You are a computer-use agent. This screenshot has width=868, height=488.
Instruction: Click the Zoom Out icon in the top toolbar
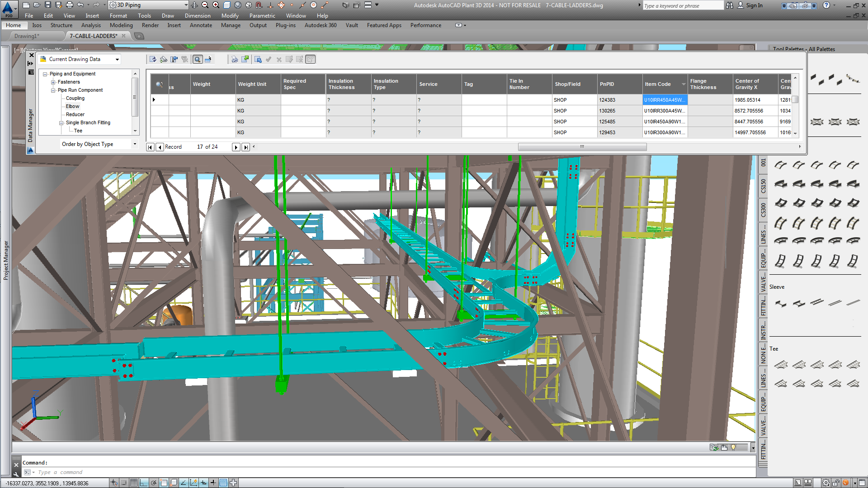tap(205, 5)
